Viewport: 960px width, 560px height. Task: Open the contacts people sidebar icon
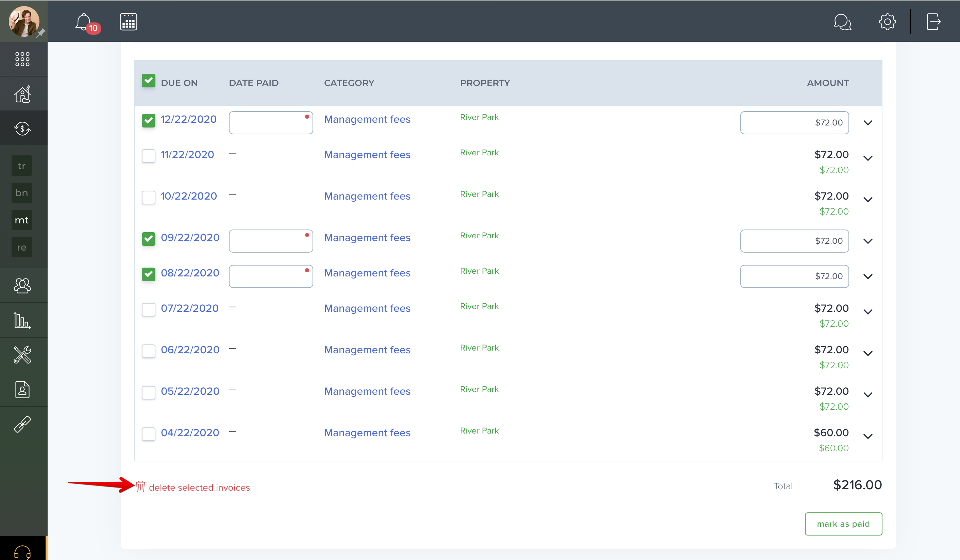tap(22, 285)
